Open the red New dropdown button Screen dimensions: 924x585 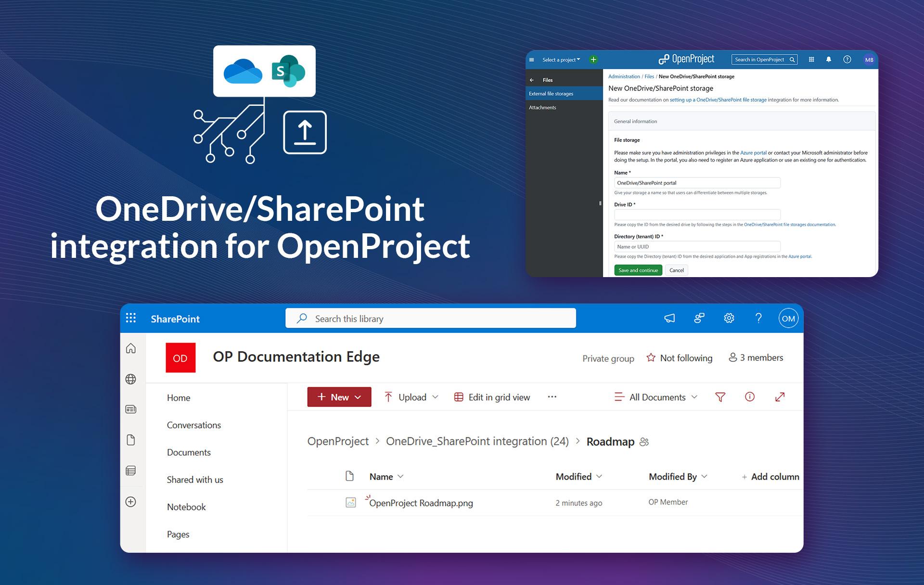pos(339,397)
